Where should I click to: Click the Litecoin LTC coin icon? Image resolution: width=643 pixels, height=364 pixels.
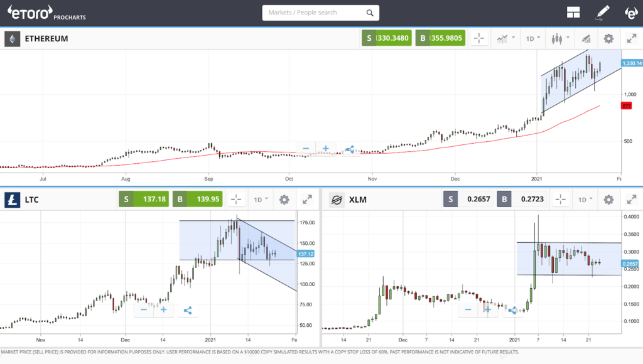tap(13, 200)
